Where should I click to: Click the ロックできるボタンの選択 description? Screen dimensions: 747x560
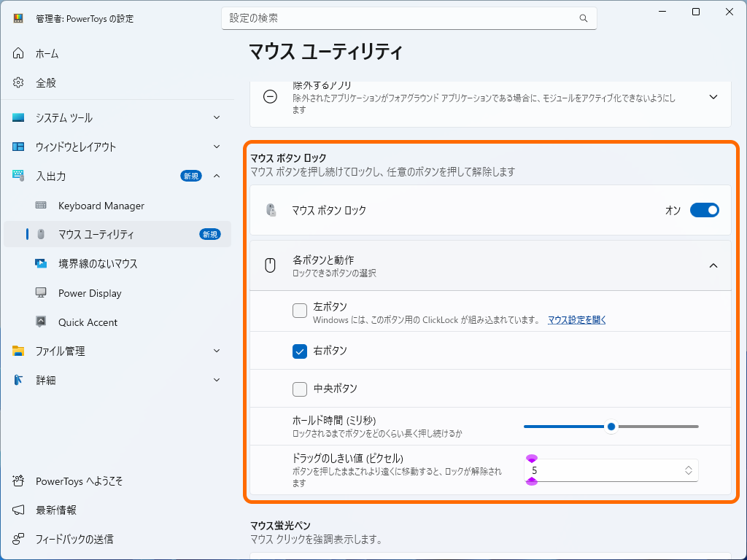(x=334, y=273)
